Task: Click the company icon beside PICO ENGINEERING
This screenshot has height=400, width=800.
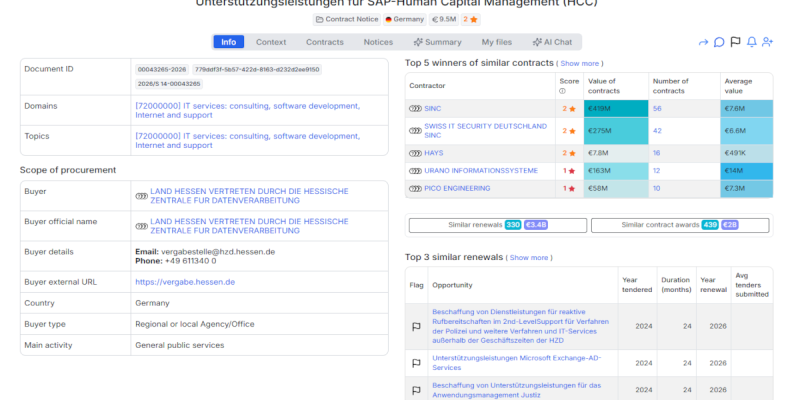Action: (415, 189)
